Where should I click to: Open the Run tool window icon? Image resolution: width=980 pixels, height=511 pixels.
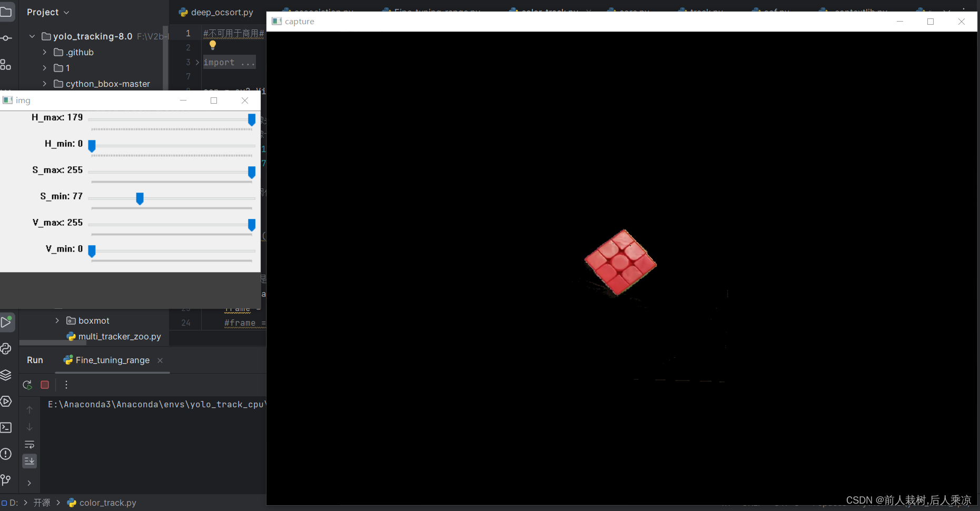(7, 322)
